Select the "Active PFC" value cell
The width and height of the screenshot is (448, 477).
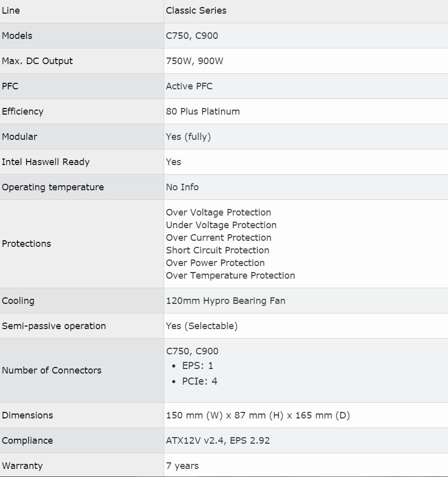click(189, 86)
